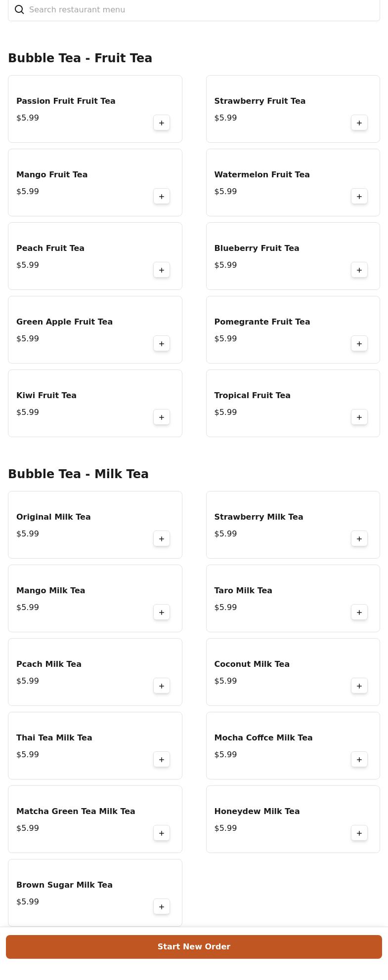
Task: Open Mocha Coffee Milk Tea item name
Action: coord(263,737)
